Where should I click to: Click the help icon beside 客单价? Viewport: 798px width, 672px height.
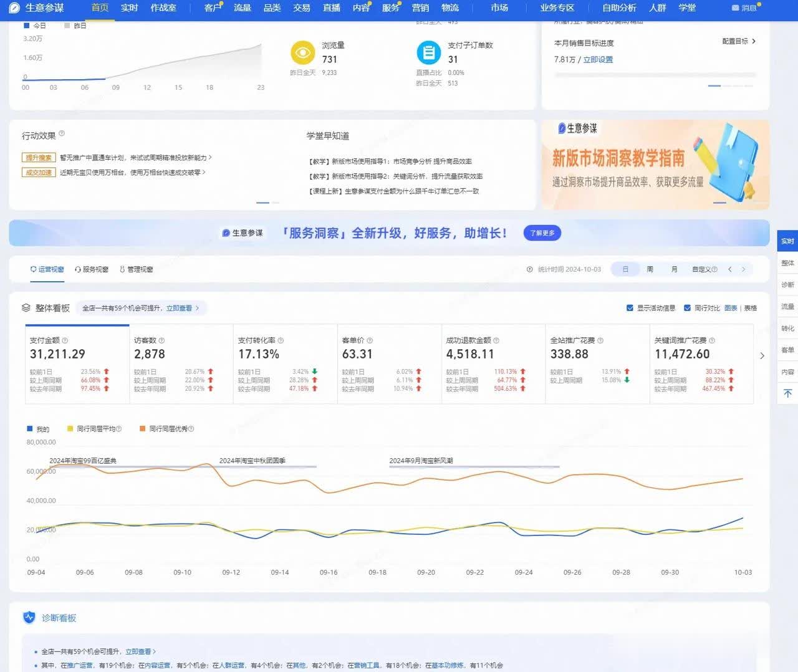[370, 340]
